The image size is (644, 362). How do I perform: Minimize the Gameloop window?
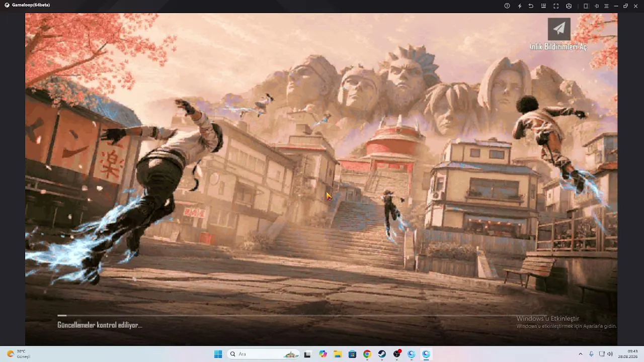[x=616, y=6]
